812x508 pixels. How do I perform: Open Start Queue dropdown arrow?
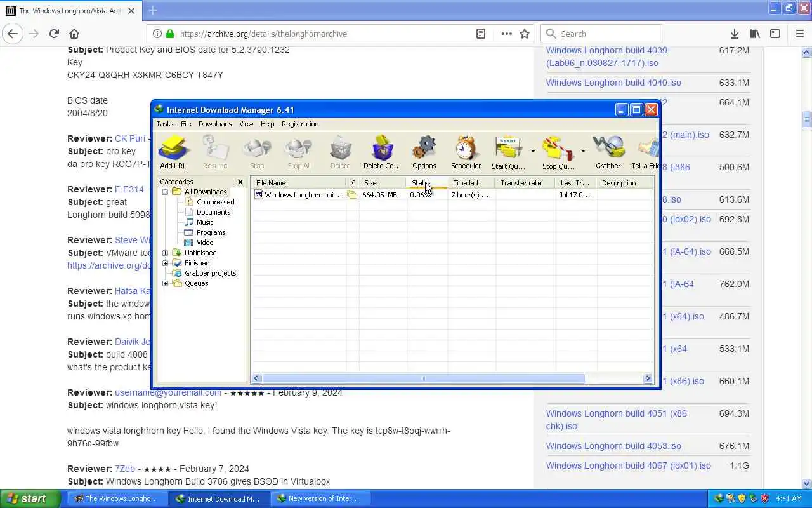533,152
